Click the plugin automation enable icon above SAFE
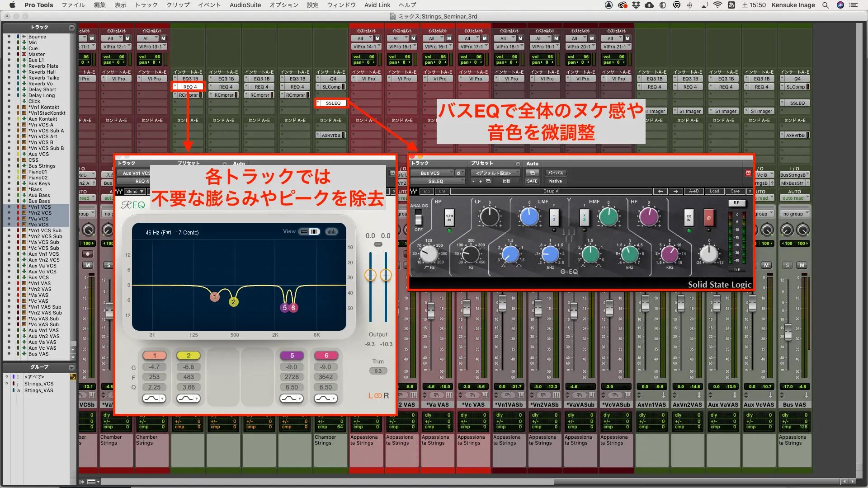 click(532, 173)
